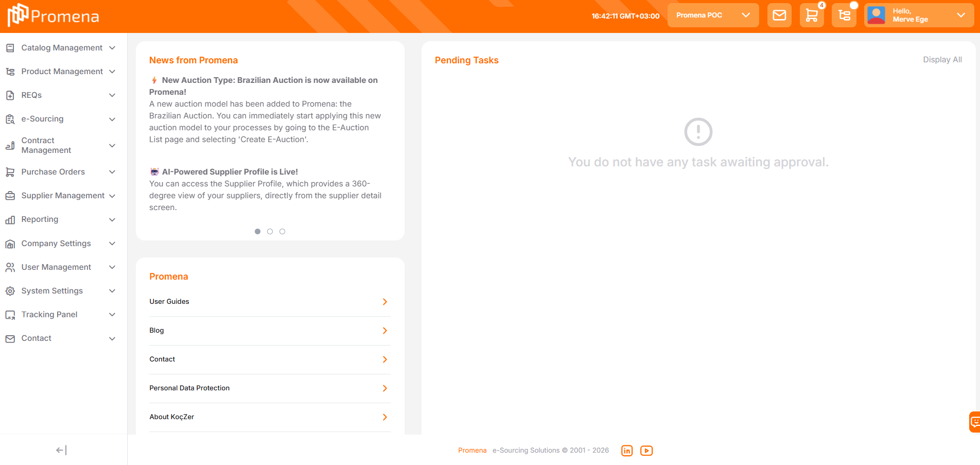Open Reporting menu label
The height and width of the screenshot is (465, 980).
pyautogui.click(x=40, y=219)
